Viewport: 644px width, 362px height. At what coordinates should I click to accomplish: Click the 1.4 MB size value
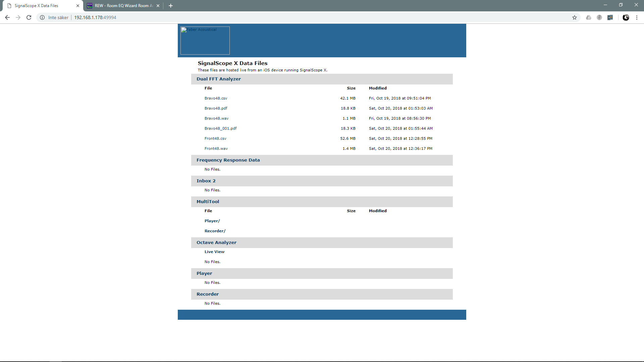349,148
